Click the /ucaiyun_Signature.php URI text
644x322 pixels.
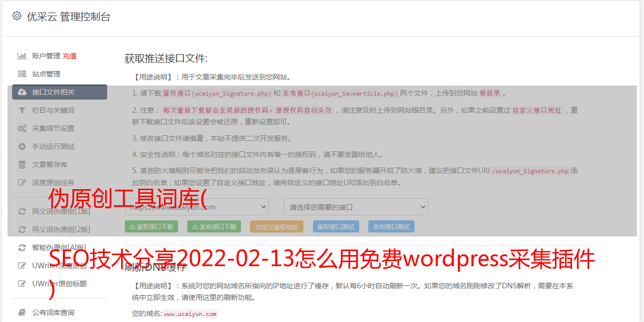[x=531, y=171]
